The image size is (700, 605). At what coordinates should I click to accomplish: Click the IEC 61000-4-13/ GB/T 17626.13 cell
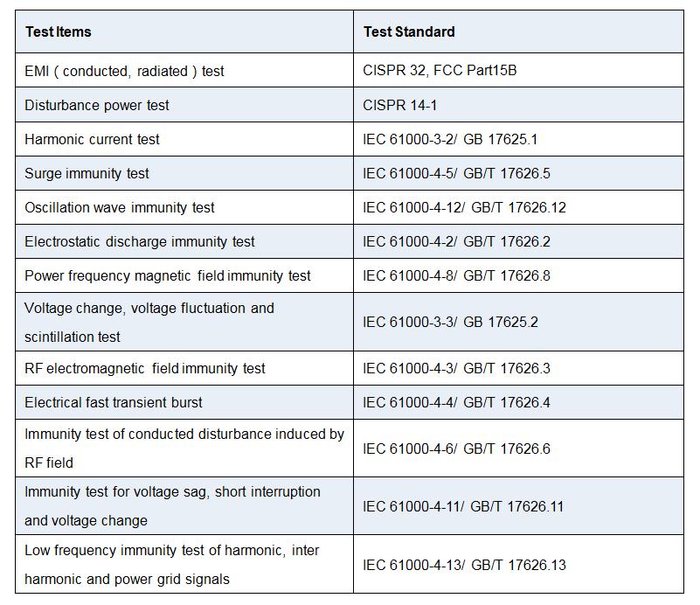464,565
